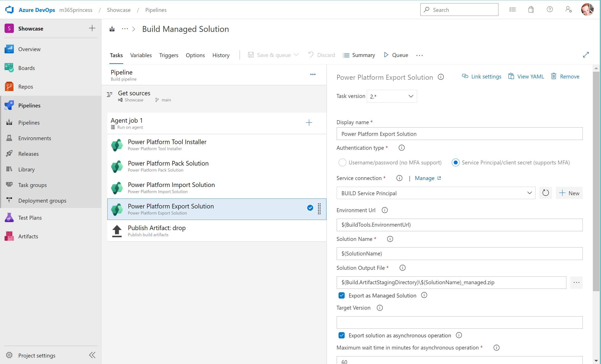601x364 pixels.
Task: Click the Environment Url input field
Action: (459, 225)
